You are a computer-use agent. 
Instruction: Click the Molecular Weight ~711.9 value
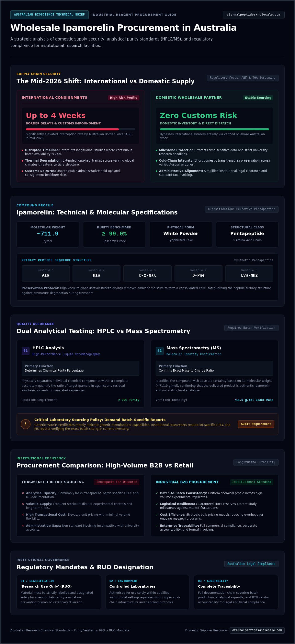click(48, 234)
